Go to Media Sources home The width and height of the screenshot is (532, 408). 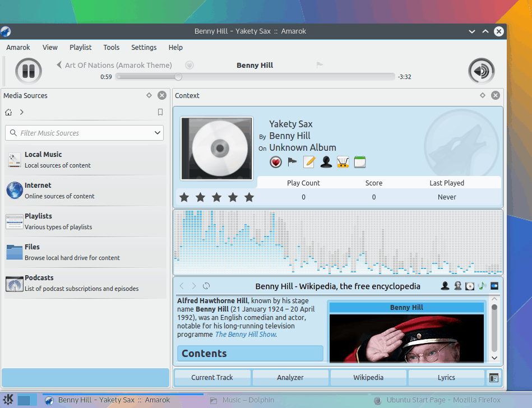pyautogui.click(x=8, y=112)
